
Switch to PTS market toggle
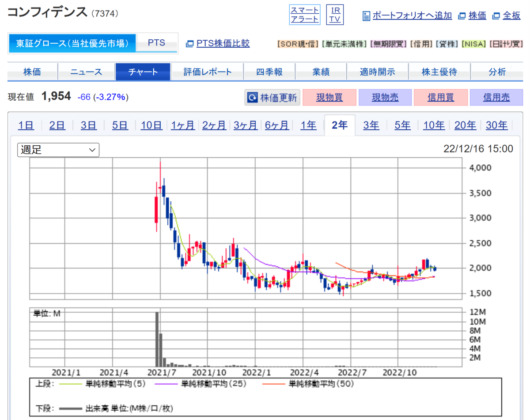[156, 43]
